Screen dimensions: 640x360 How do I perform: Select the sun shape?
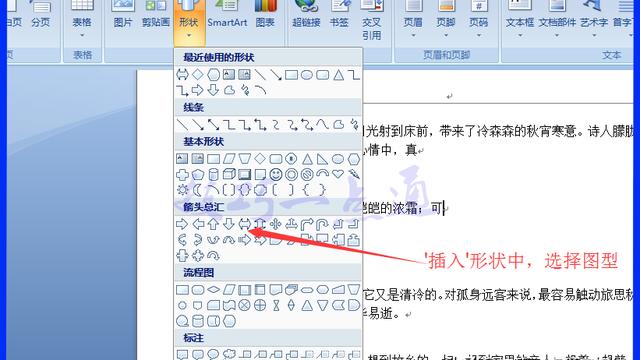(x=182, y=190)
